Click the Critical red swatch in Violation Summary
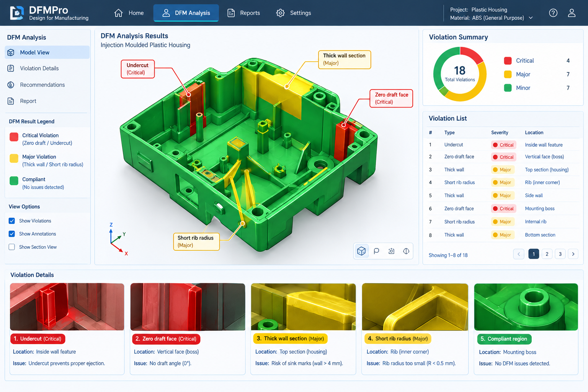The width and height of the screenshot is (588, 392). (x=508, y=60)
